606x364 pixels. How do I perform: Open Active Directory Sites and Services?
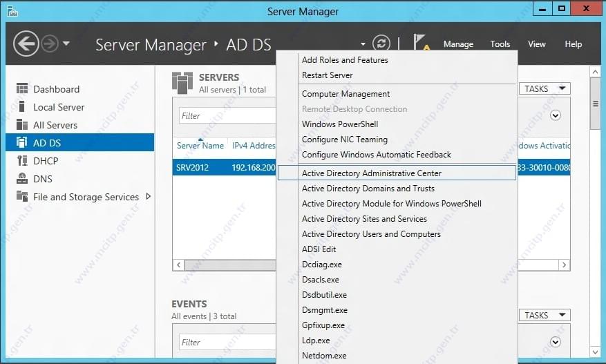pyautogui.click(x=364, y=219)
